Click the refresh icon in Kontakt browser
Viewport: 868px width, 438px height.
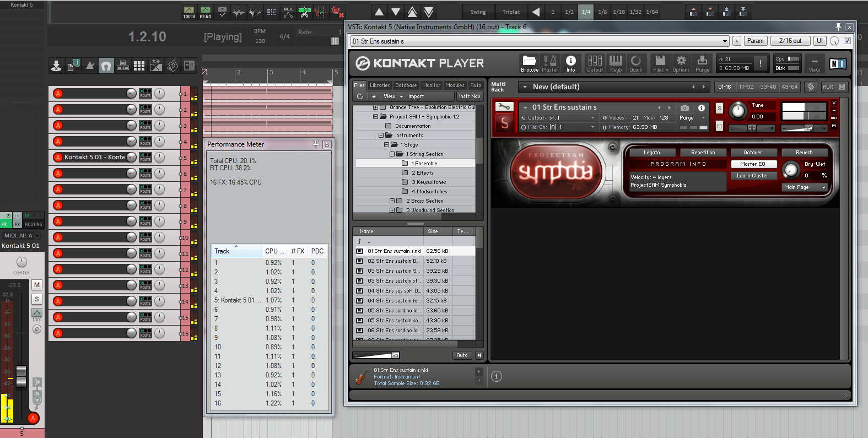360,96
